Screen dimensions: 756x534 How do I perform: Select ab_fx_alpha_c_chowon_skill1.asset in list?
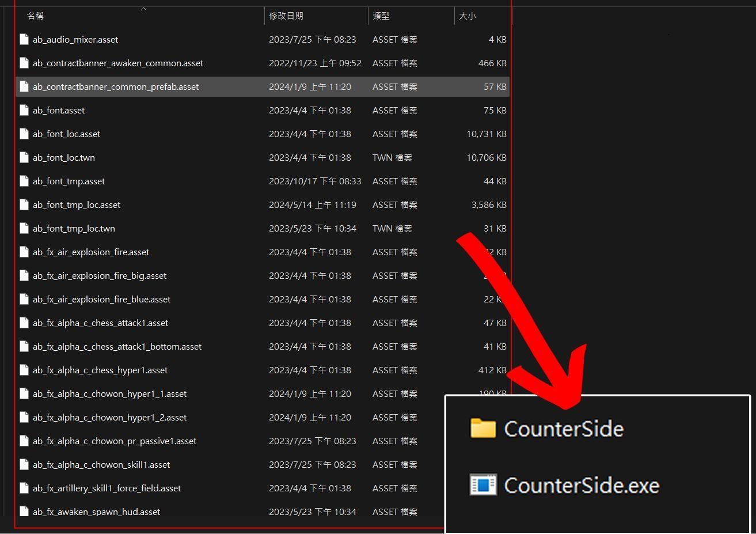click(x=101, y=465)
